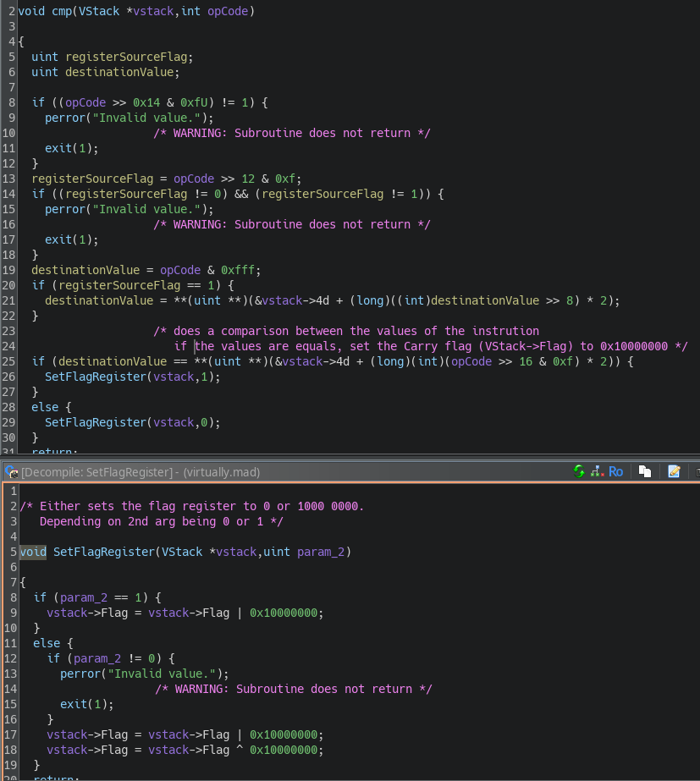Viewport: 700px width, 781px height.
Task: Click the SetFlagRegister(vstack,1) call
Action: [132, 377]
